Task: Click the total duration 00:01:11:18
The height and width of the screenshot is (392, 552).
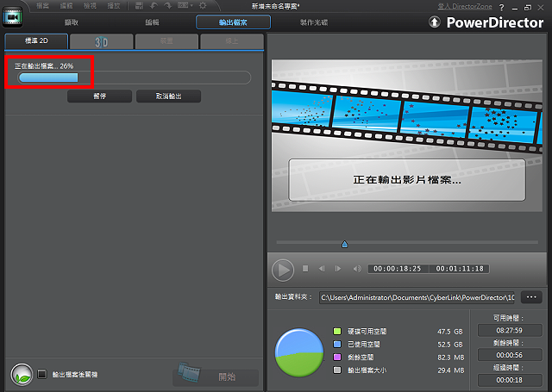Action: click(460, 269)
